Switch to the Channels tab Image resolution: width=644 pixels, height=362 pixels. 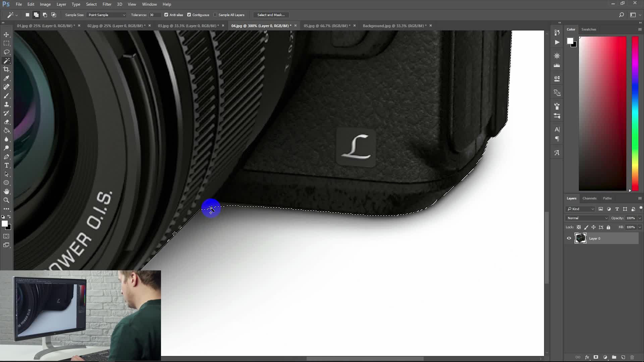(x=589, y=198)
